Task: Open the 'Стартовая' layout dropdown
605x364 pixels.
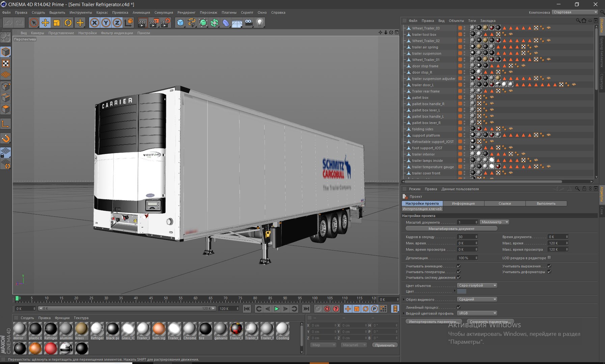Action: (x=575, y=12)
